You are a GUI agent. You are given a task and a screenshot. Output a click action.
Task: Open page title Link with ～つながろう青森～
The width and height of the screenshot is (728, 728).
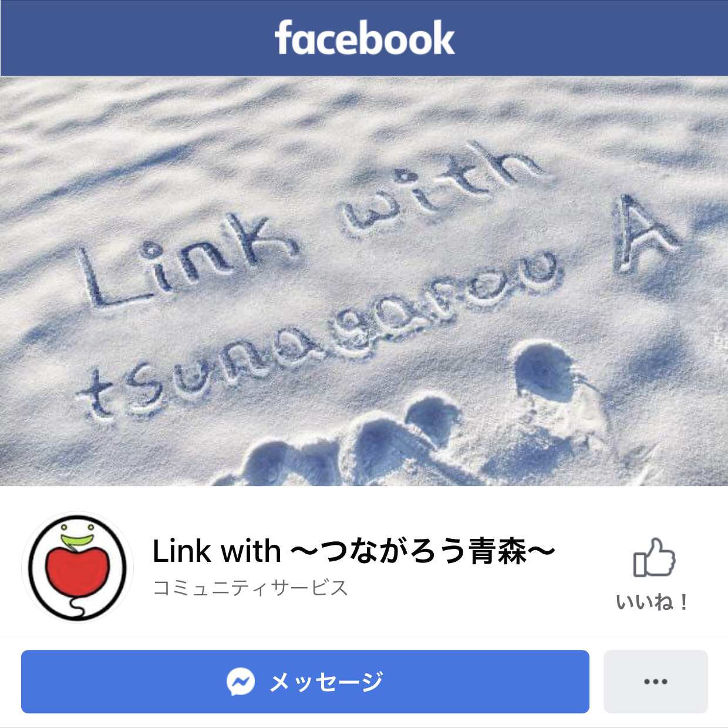click(x=354, y=551)
